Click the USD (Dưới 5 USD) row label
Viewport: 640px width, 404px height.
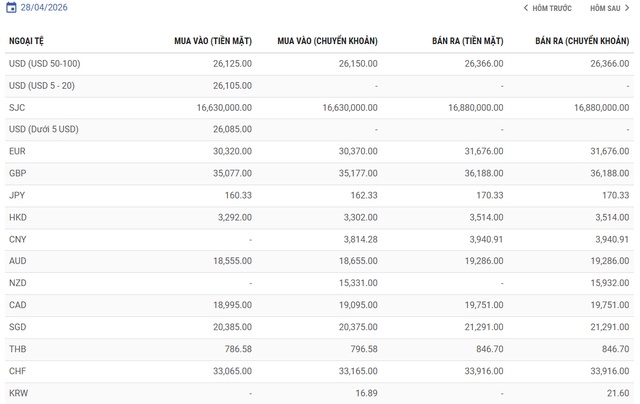click(43, 129)
